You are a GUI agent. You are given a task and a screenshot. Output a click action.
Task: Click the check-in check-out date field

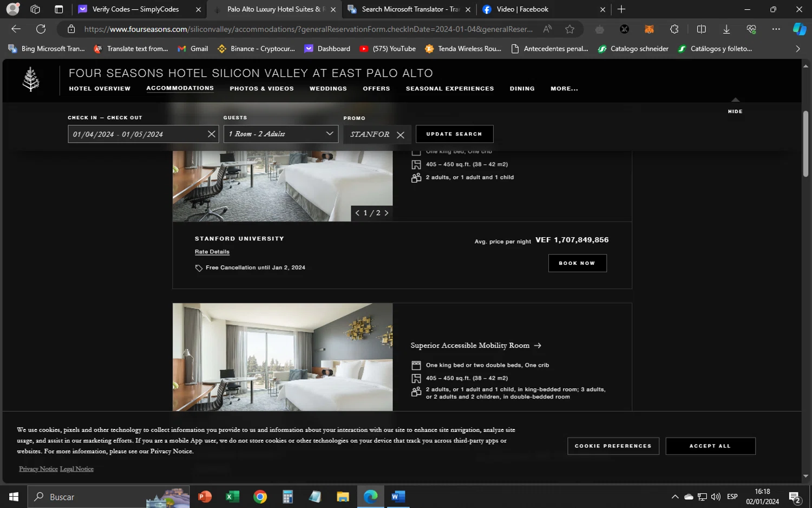click(x=143, y=134)
